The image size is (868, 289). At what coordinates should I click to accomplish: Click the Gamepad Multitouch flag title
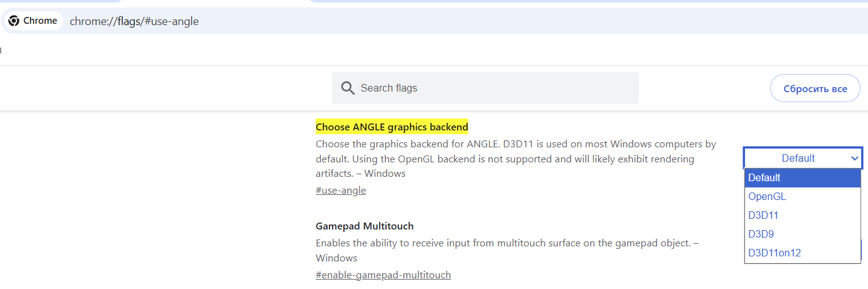365,226
